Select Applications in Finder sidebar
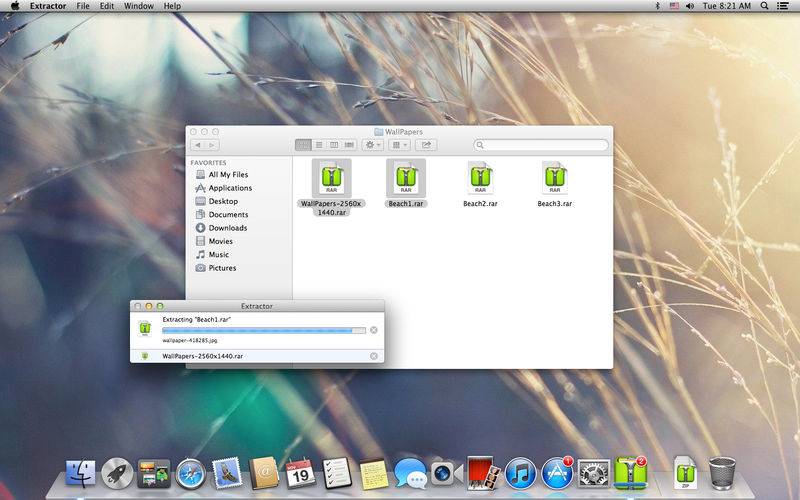This screenshot has height=500, width=800. (x=223, y=188)
